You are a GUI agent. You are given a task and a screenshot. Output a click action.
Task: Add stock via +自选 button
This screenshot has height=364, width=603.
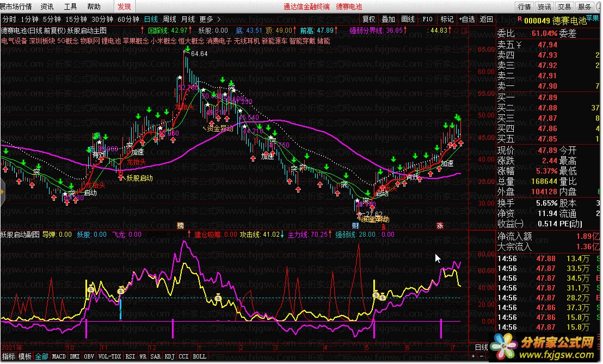(x=467, y=19)
